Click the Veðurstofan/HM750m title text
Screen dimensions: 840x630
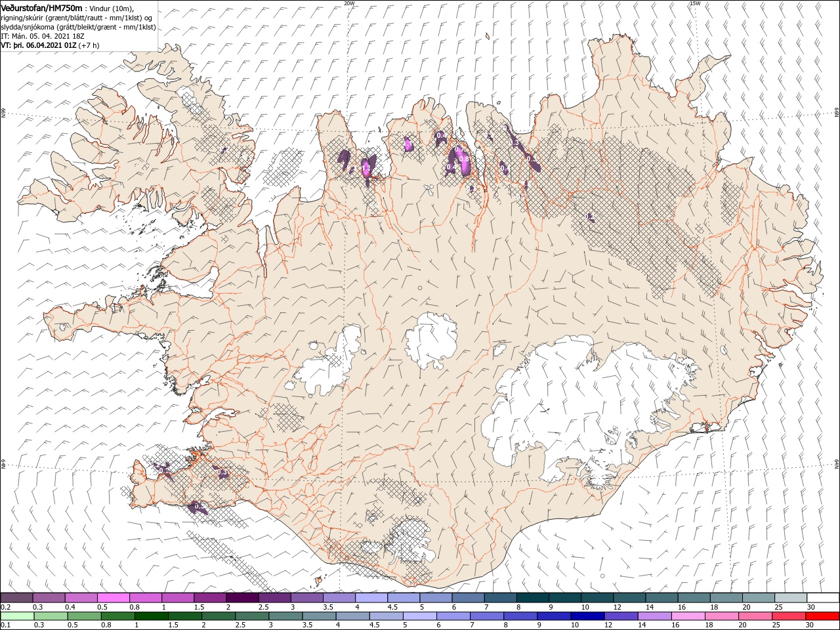point(41,8)
